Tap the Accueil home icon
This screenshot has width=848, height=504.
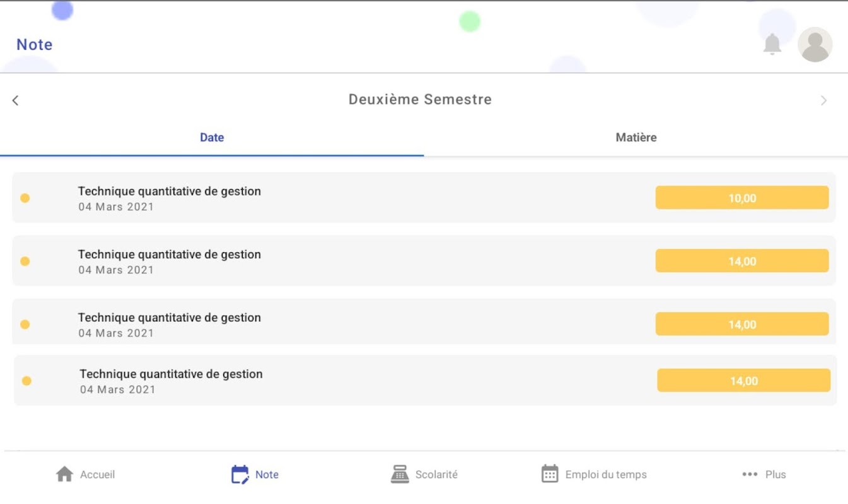[x=64, y=474]
